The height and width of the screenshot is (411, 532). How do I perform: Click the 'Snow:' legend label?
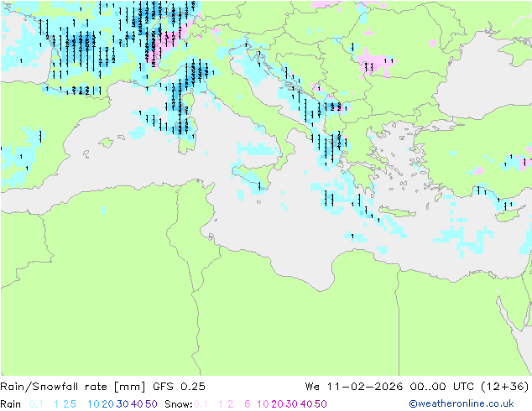tap(179, 404)
